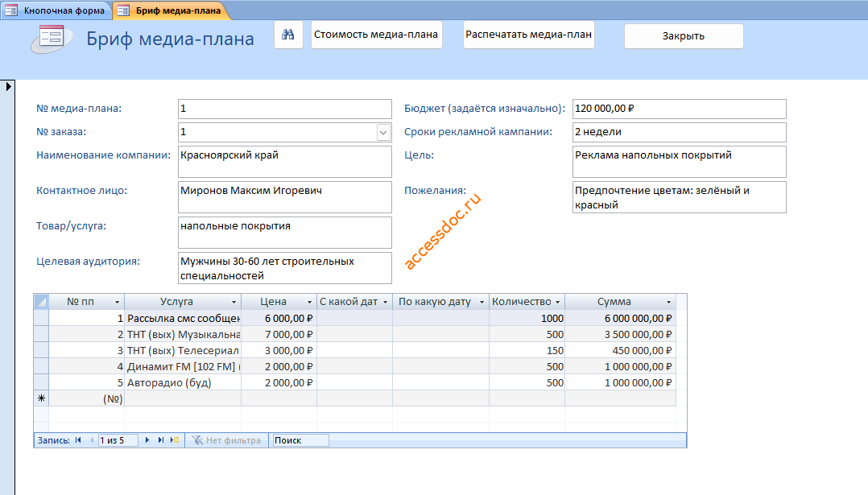Click the record number box showing 1 из 5
The width and height of the screenshot is (868, 495).
pos(118,440)
